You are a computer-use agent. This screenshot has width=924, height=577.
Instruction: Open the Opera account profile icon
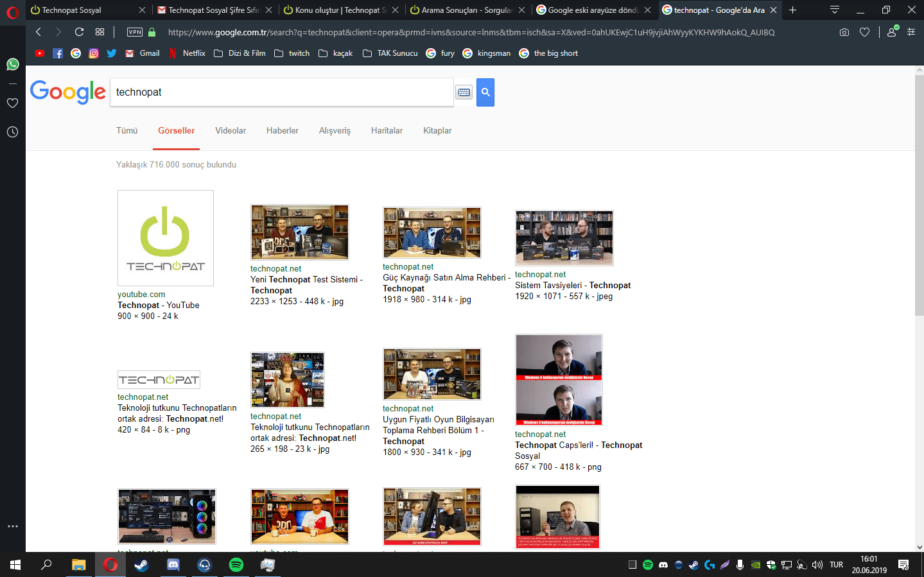(892, 32)
